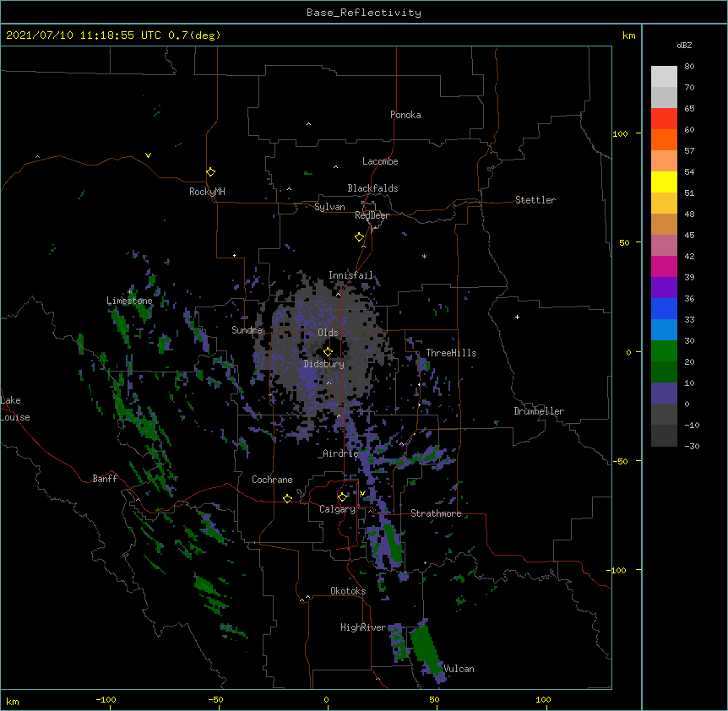Image resolution: width=728 pixels, height=711 pixels.
Task: Click the white asterisk marker east of Innisfail
Action: pos(424,256)
